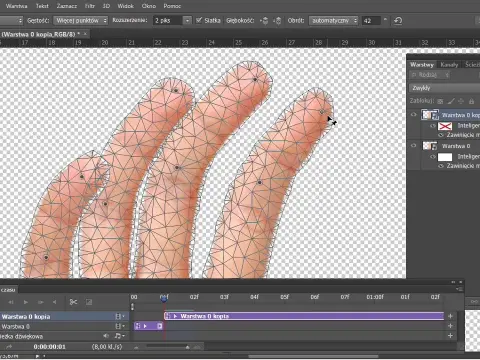Switch to the Ścieżki panel tab
The height and width of the screenshot is (360, 480).
click(x=472, y=65)
